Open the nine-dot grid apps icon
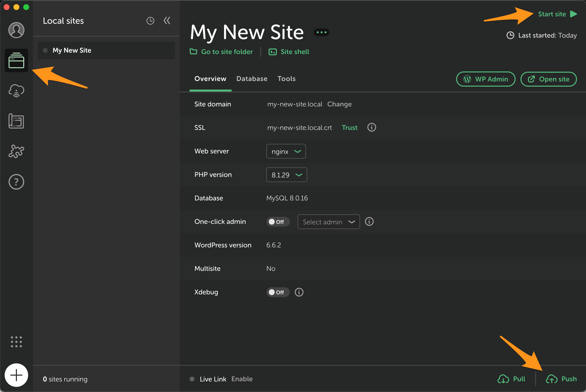The height and width of the screenshot is (392, 586). coord(16,342)
